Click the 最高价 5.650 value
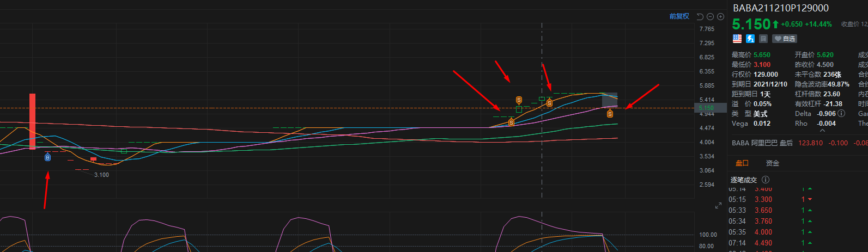868x252 pixels. pyautogui.click(x=762, y=55)
